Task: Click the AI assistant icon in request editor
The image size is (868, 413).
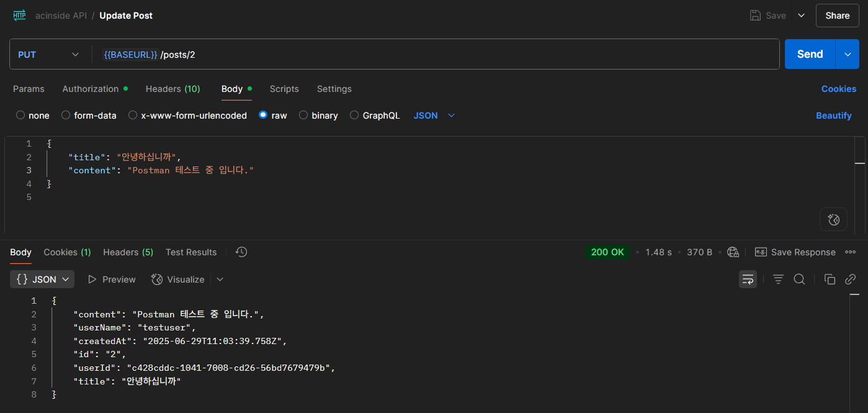Action: point(833,219)
